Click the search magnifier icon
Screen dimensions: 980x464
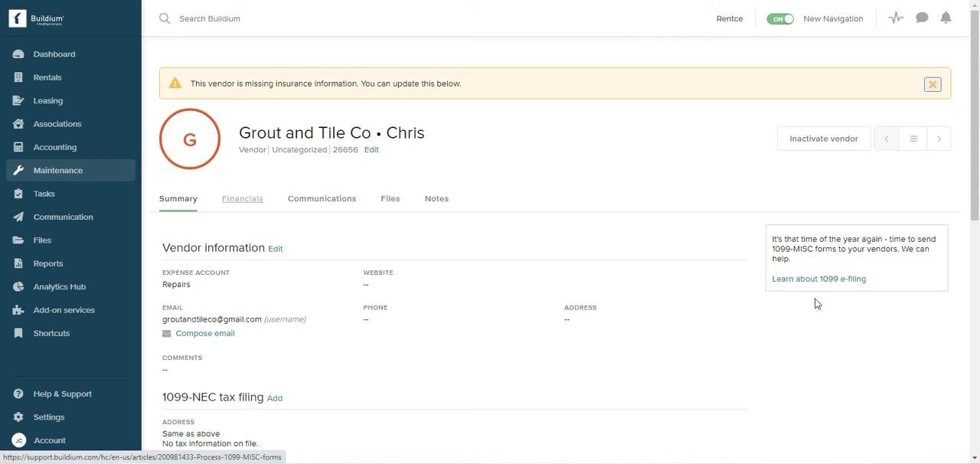pos(165,18)
